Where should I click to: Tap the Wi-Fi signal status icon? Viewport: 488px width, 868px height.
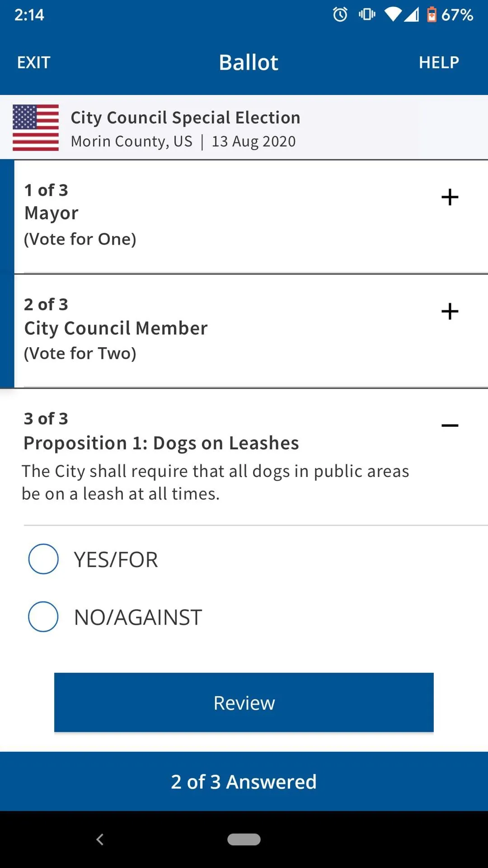[393, 14]
